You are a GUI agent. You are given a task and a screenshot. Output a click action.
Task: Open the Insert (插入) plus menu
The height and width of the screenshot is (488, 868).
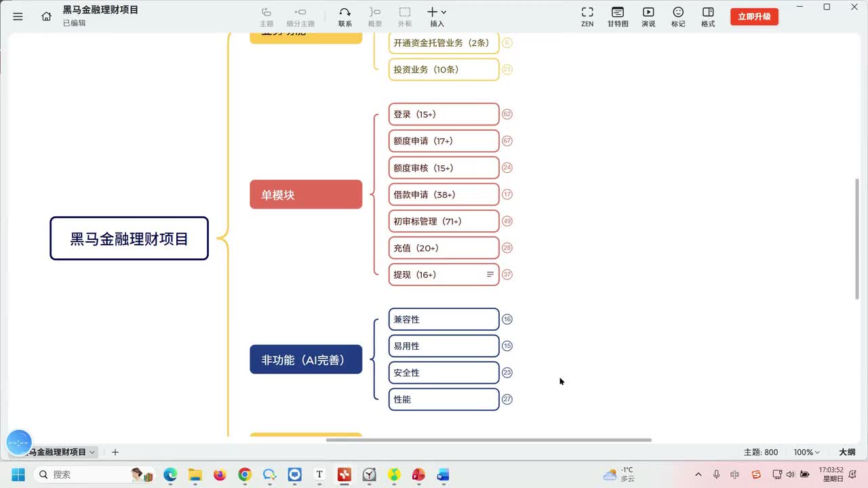pos(437,17)
